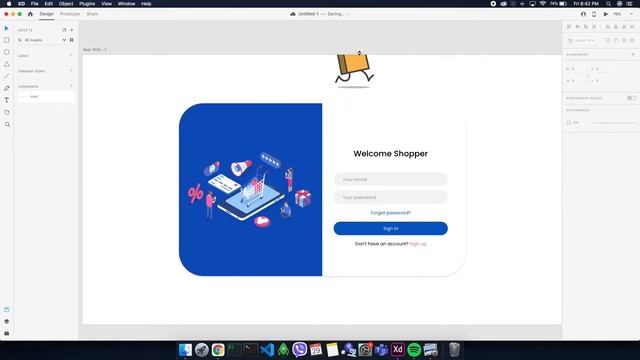Switch to the Design tab
640x360 pixels.
(x=47, y=14)
